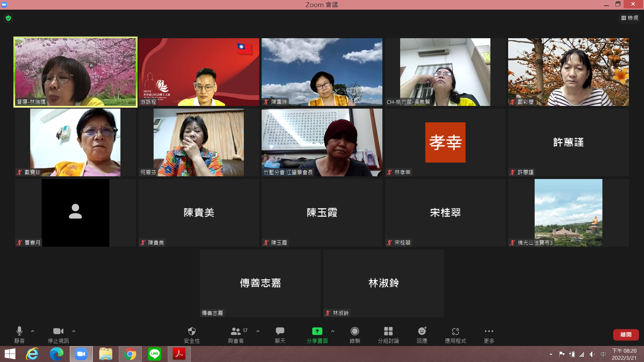
Task: Open the Apps icon in toolbar
Action: (x=455, y=331)
